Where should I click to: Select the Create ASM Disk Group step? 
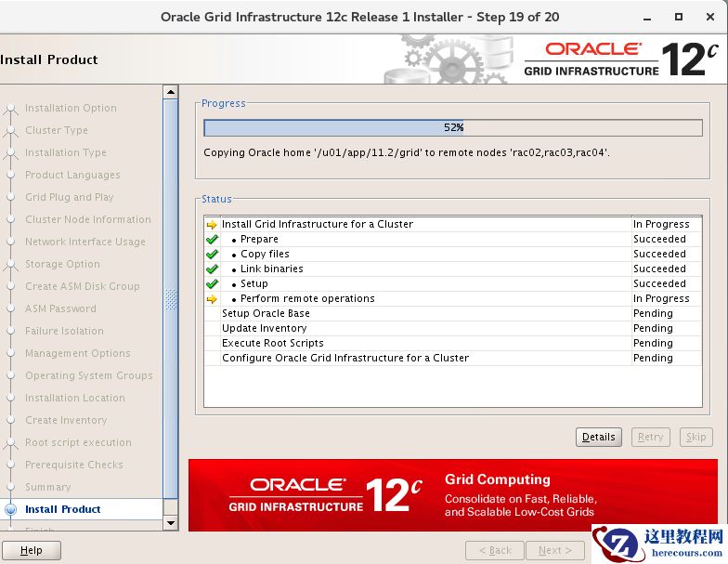tap(82, 286)
